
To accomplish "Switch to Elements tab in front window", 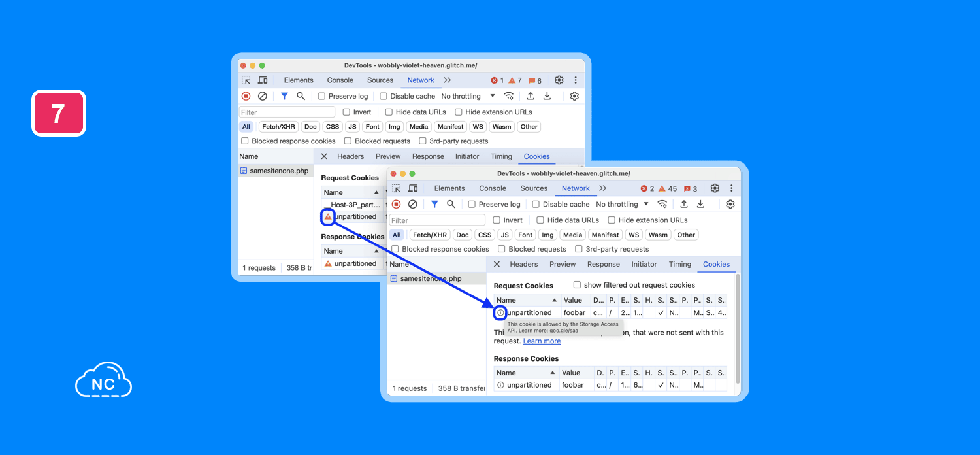I will 449,188.
